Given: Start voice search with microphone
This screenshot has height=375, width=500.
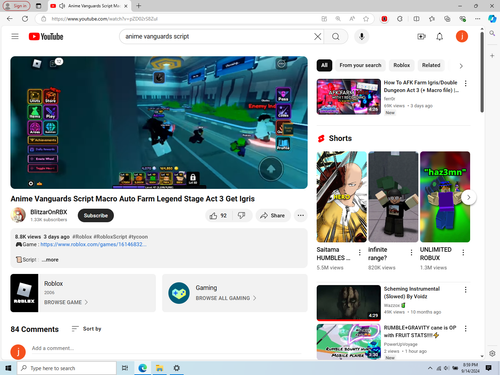Looking at the screenshot, I should pyautogui.click(x=362, y=36).
